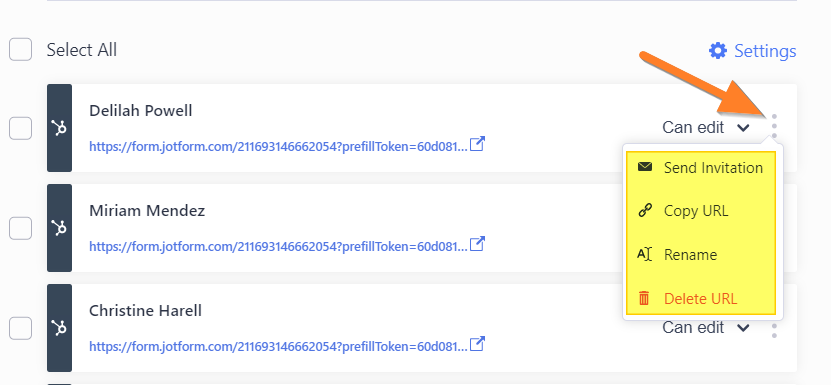The height and width of the screenshot is (385, 831).
Task: Click the Settings gear icon
Action: point(718,51)
